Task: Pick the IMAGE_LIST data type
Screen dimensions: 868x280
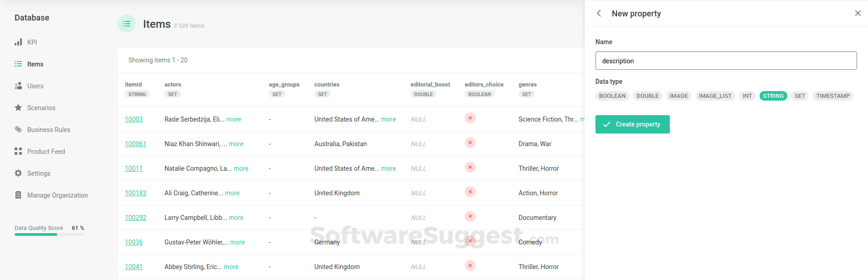Action: click(x=714, y=96)
